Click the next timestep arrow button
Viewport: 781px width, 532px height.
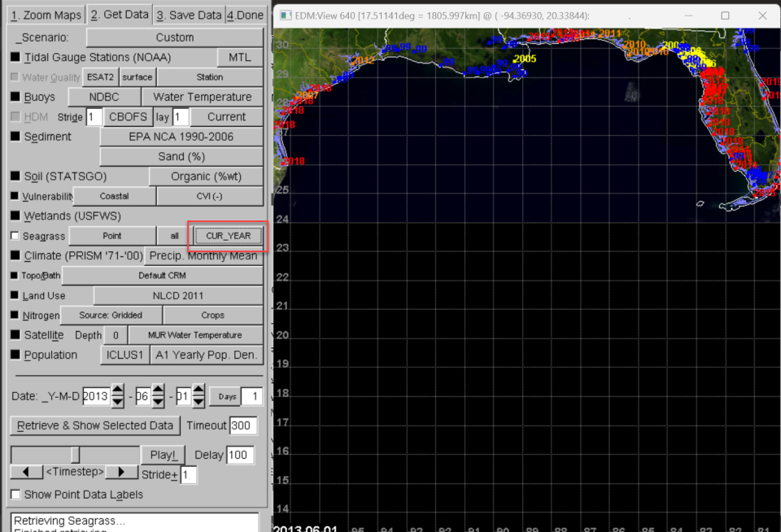[121, 473]
